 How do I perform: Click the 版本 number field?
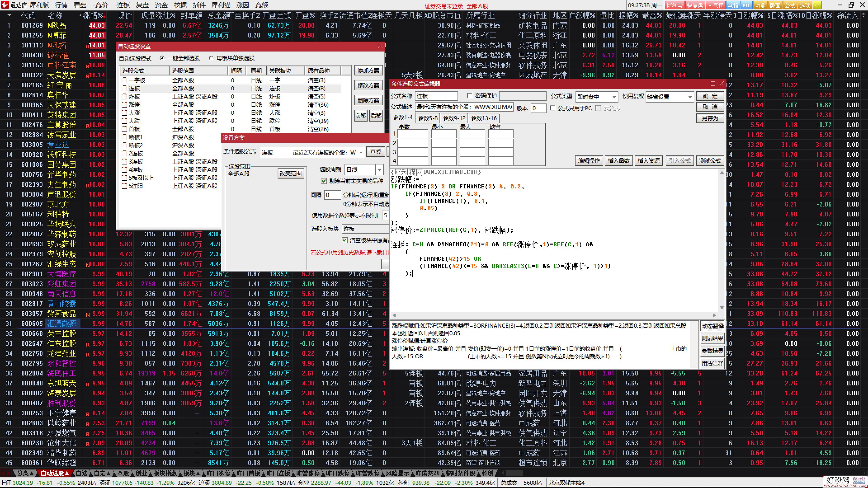[x=538, y=108]
